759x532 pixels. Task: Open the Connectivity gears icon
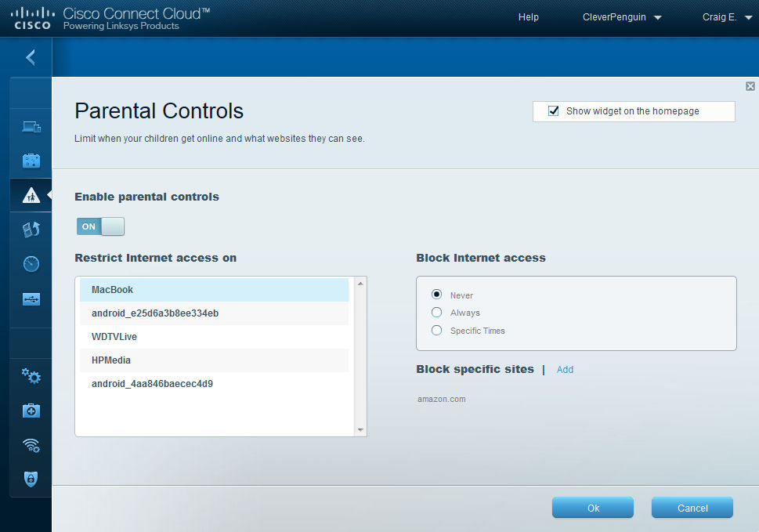(x=31, y=376)
